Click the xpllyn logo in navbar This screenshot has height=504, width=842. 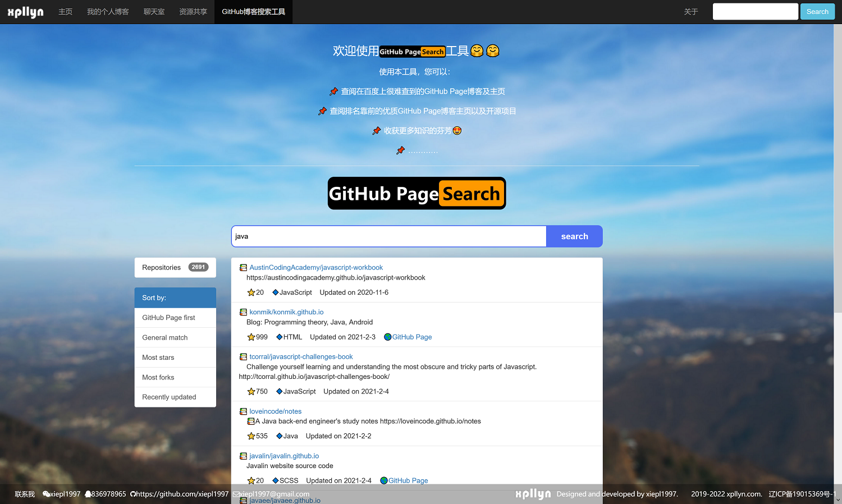pyautogui.click(x=25, y=12)
